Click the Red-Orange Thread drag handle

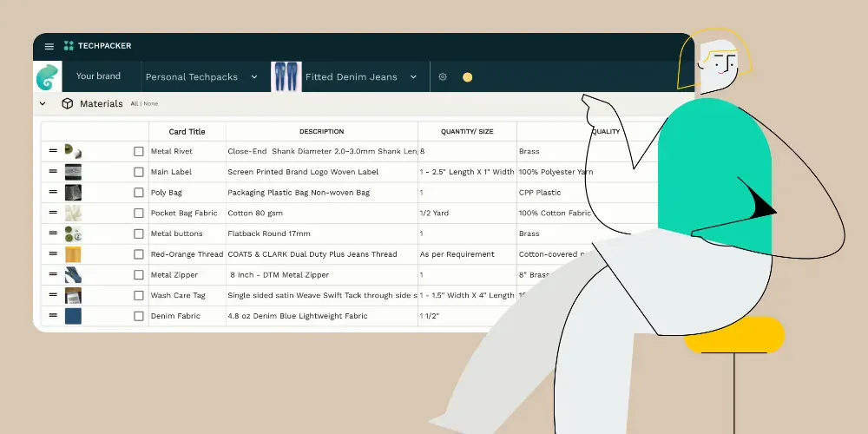click(53, 253)
